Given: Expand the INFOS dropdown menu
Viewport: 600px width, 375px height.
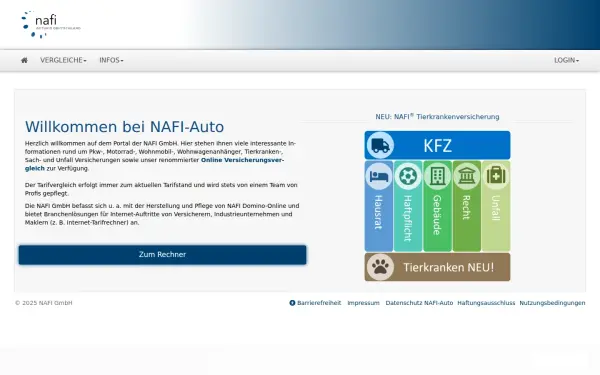Looking at the screenshot, I should [x=111, y=60].
